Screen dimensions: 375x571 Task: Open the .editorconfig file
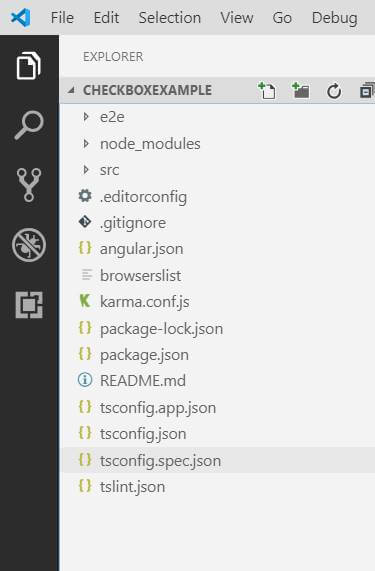[143, 197]
